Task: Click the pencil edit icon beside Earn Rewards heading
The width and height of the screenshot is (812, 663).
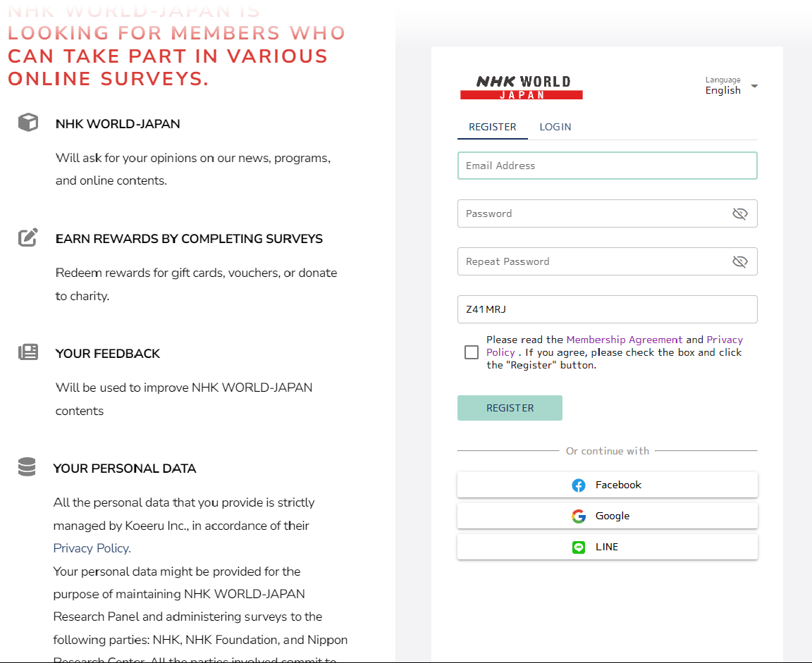Action: 28,237
